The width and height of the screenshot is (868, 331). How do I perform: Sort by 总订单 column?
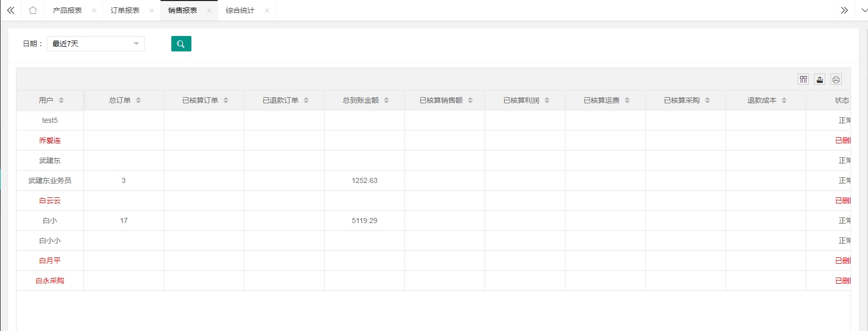[x=138, y=100]
